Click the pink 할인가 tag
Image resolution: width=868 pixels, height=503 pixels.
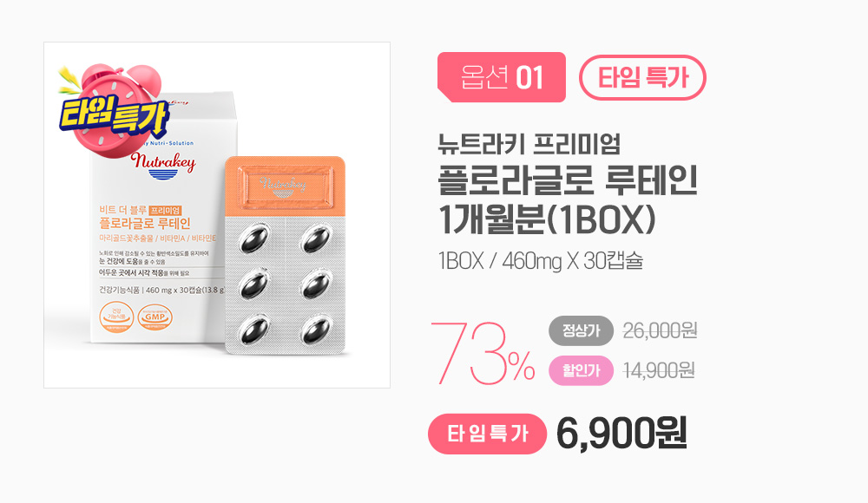582,370
